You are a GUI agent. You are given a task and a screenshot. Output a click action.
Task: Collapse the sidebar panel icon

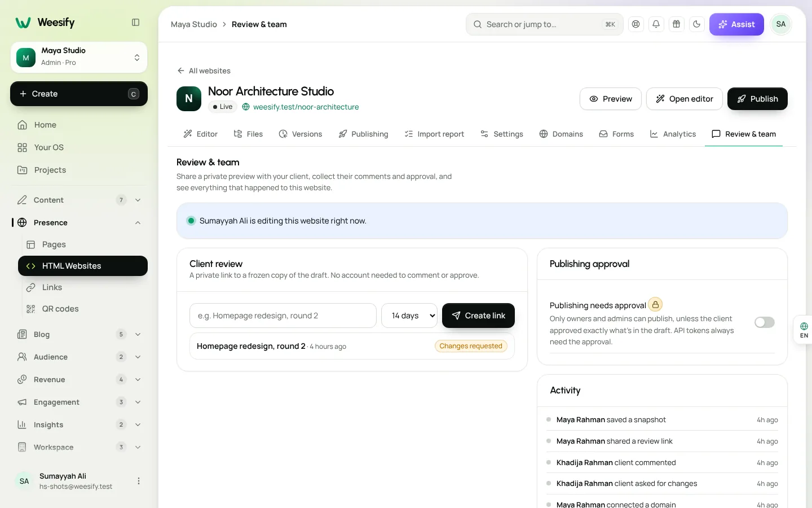(x=135, y=23)
